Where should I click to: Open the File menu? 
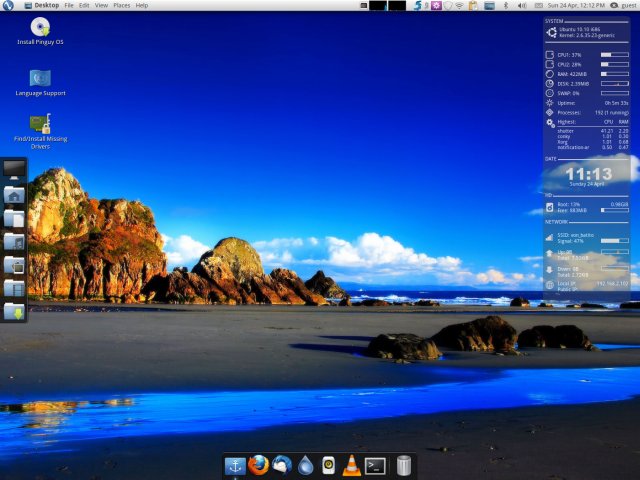pyautogui.click(x=69, y=5)
